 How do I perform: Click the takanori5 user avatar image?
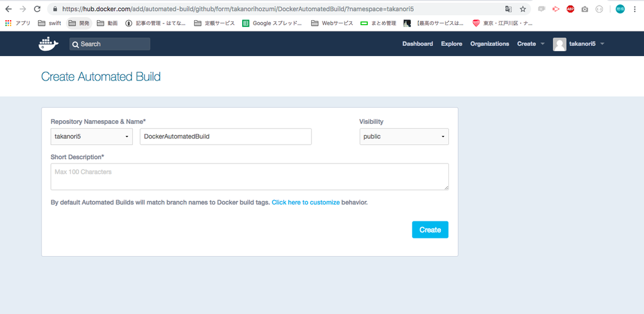tap(559, 44)
